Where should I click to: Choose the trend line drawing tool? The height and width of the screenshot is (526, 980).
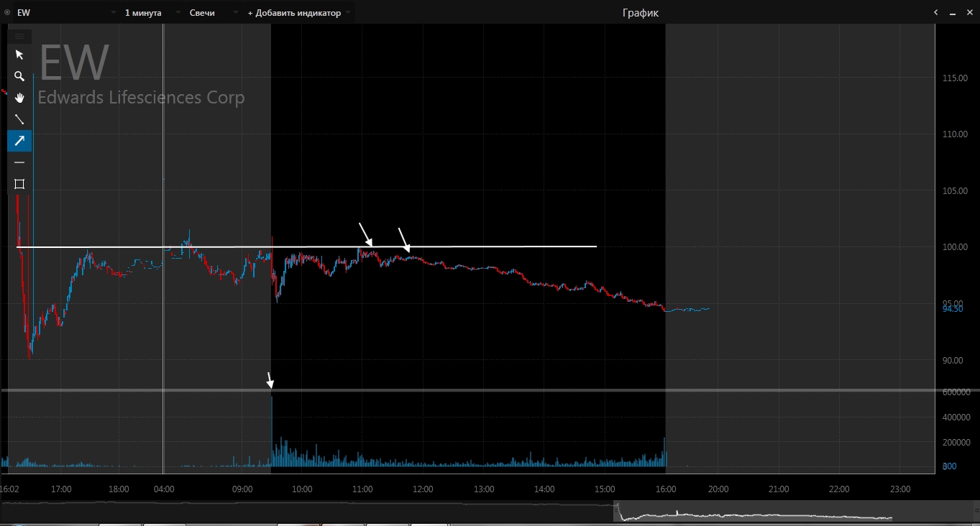click(19, 119)
